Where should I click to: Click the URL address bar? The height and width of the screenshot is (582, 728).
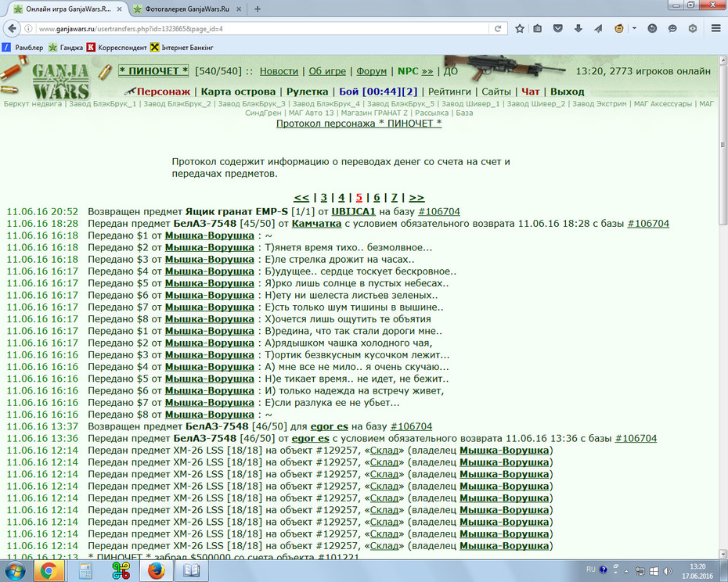(260, 29)
